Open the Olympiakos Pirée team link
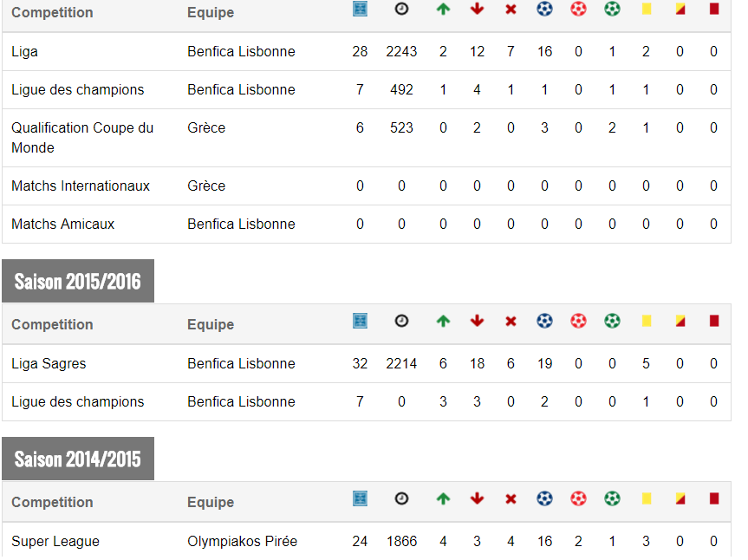The width and height of the screenshot is (748, 560). 242,541
